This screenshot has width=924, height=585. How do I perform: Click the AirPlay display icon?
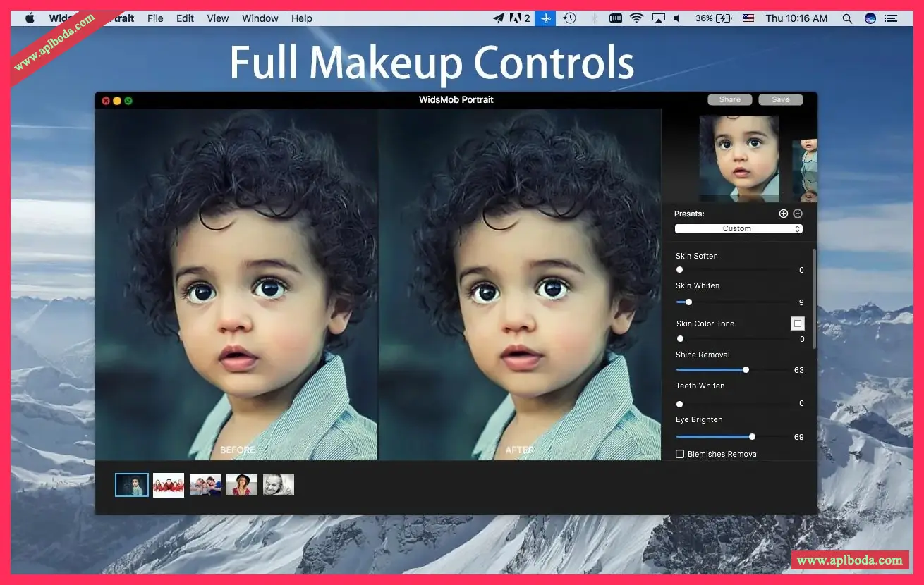(x=658, y=18)
